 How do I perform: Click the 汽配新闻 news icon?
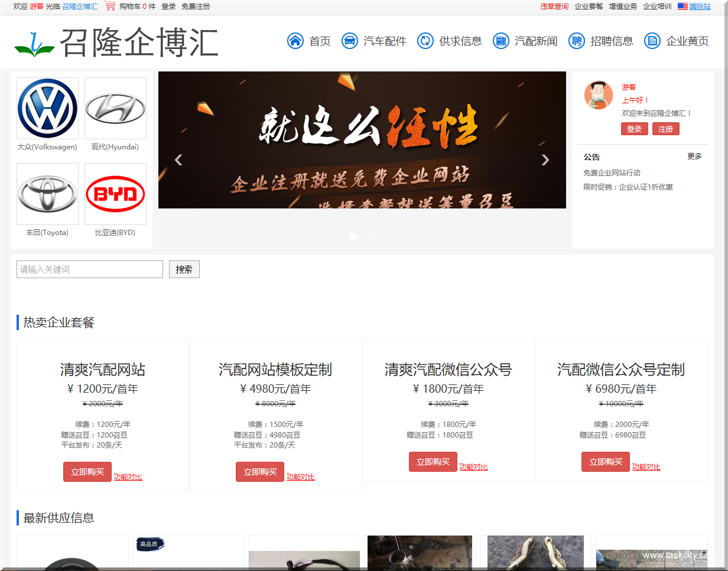[x=500, y=41]
